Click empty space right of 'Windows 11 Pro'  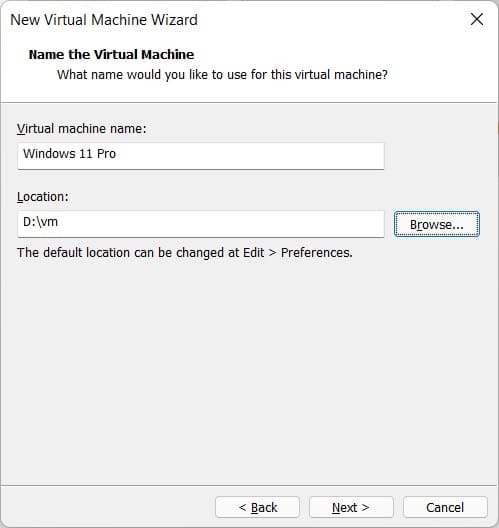coord(249,156)
